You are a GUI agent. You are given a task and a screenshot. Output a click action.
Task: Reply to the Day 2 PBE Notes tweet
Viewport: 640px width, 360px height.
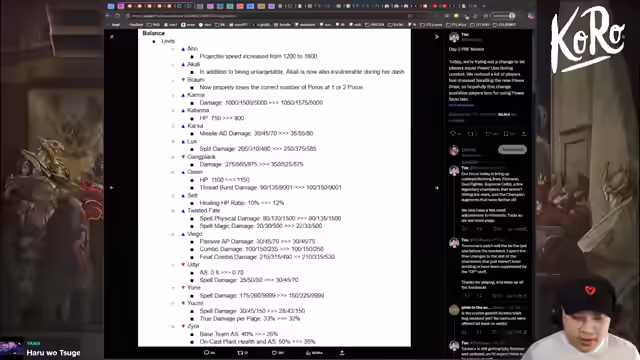454,134
